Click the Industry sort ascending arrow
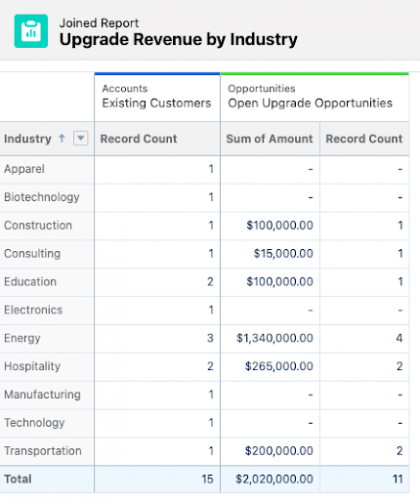Screen dimensions: 420x500 click(x=62, y=138)
